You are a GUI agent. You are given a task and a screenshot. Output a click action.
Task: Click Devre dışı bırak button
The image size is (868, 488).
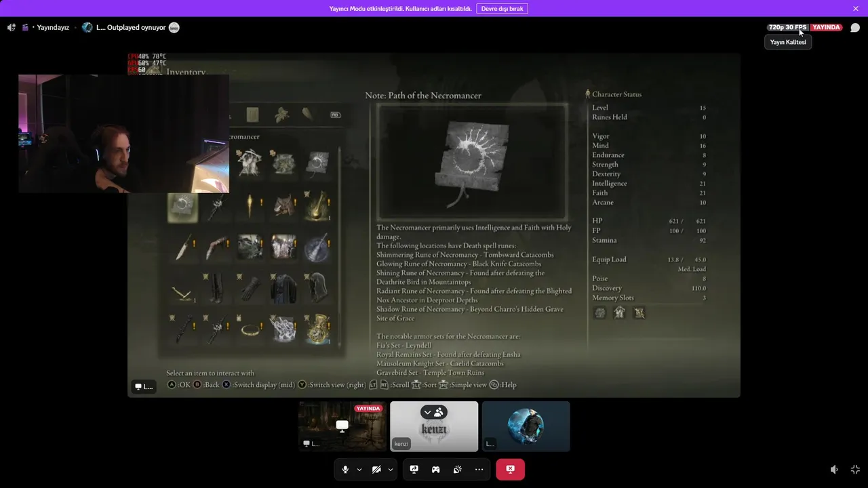(x=502, y=9)
